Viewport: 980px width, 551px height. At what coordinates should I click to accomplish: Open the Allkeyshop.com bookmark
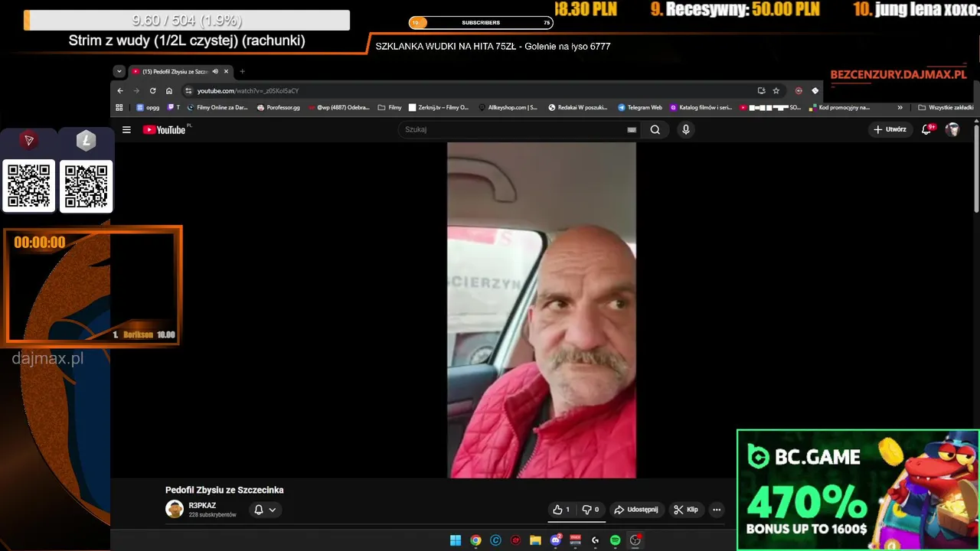pyautogui.click(x=508, y=108)
